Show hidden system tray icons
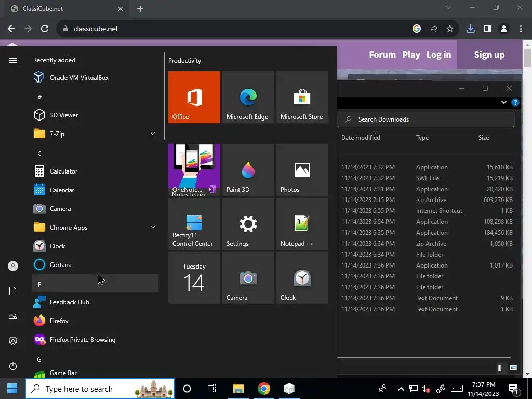The image size is (532, 399). pyautogui.click(x=401, y=389)
